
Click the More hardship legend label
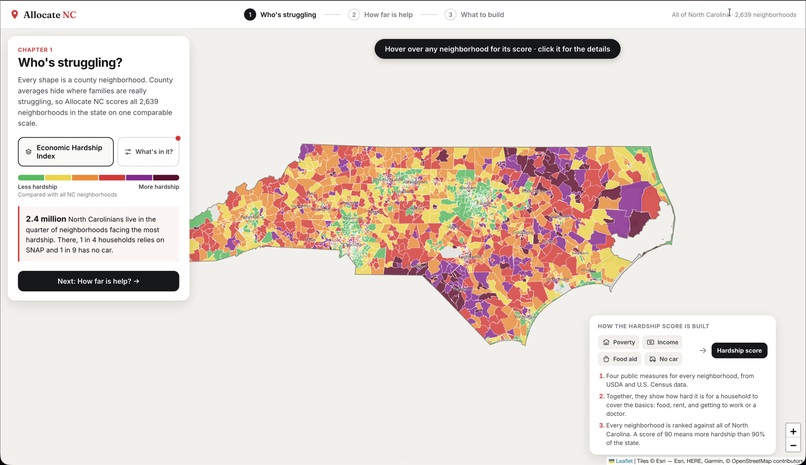pos(158,187)
